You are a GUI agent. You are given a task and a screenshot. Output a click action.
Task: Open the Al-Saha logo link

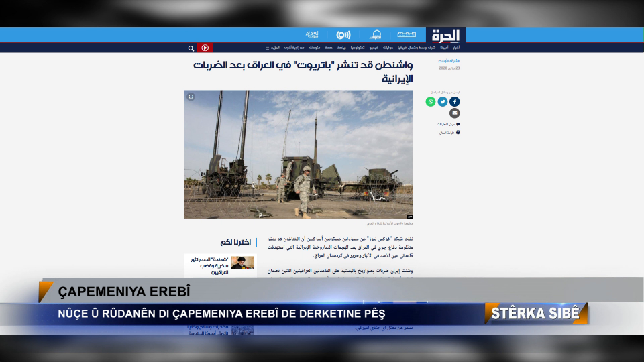407,34
